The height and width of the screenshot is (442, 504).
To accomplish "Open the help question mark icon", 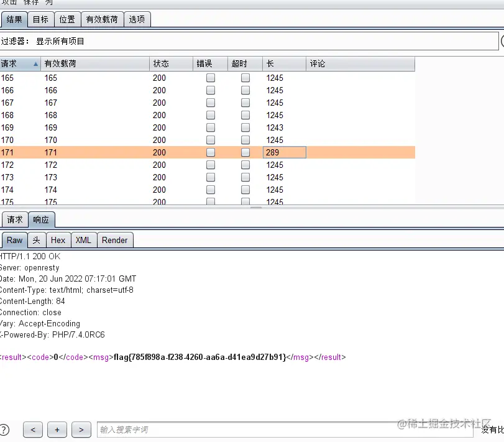I will [4, 430].
